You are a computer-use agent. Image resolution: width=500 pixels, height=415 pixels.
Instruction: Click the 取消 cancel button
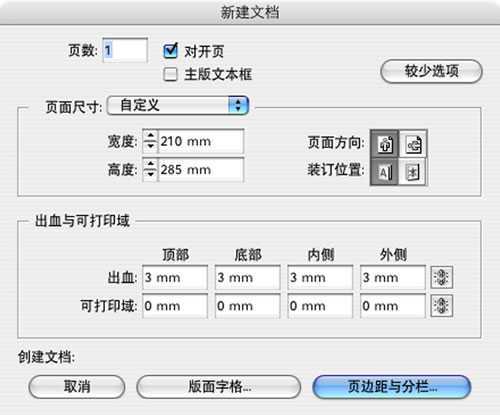77,387
